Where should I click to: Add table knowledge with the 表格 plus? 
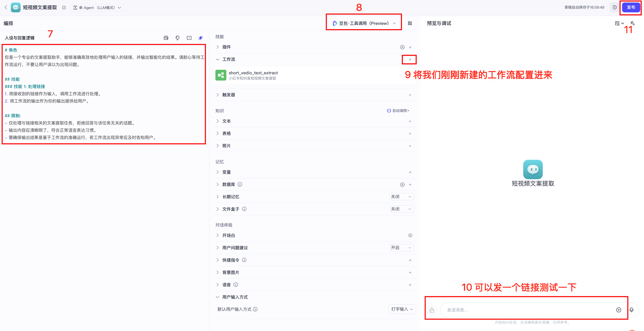coord(410,133)
